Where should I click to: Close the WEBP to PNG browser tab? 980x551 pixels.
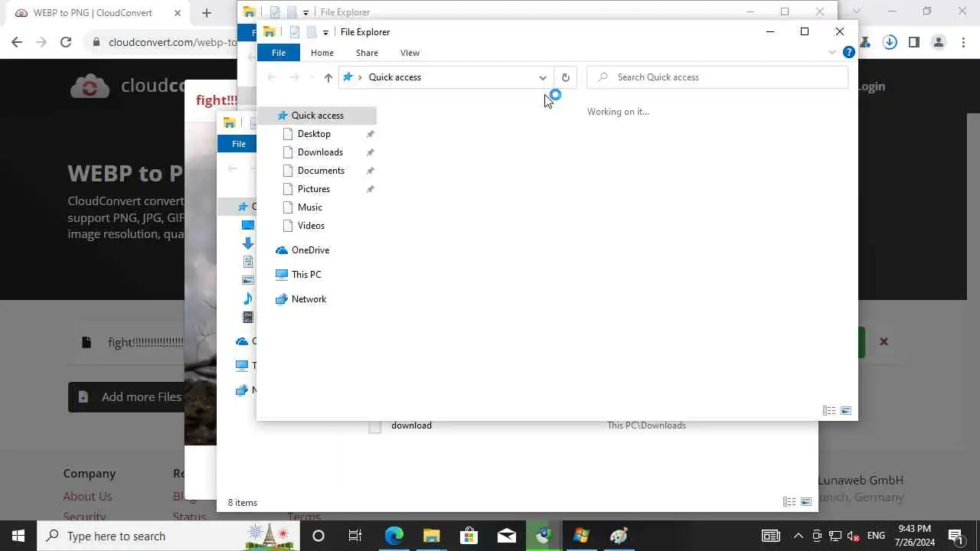pyautogui.click(x=178, y=13)
